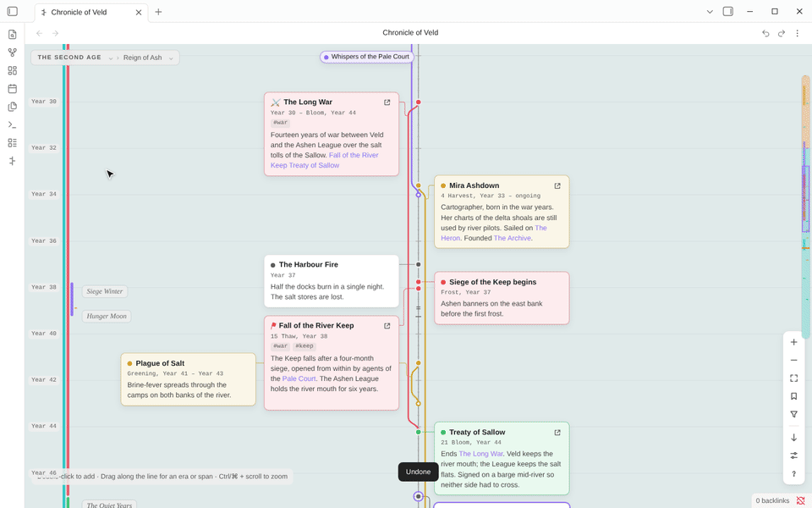The width and height of the screenshot is (812, 508).
Task: Open the tab list chevron in the title bar
Action: click(710, 11)
